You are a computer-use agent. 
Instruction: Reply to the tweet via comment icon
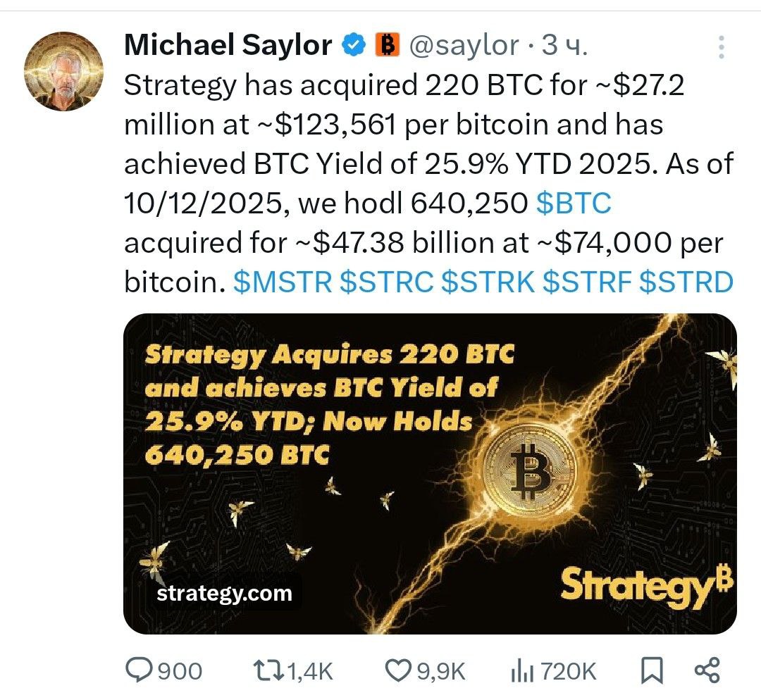tap(138, 670)
